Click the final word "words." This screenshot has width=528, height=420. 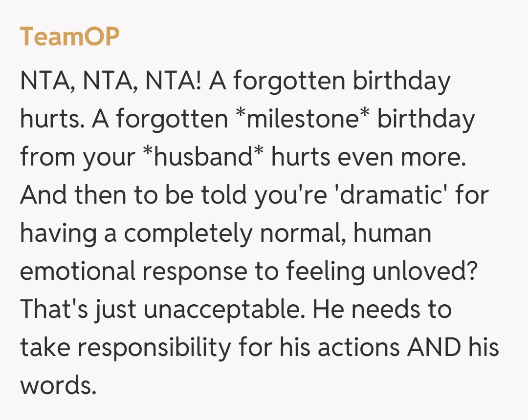[x=56, y=386]
